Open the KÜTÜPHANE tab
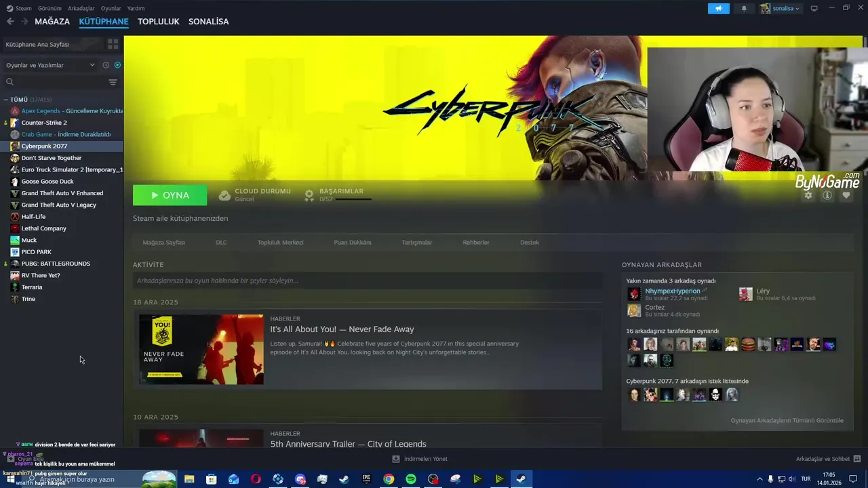The width and height of the screenshot is (868, 488). click(x=104, y=22)
